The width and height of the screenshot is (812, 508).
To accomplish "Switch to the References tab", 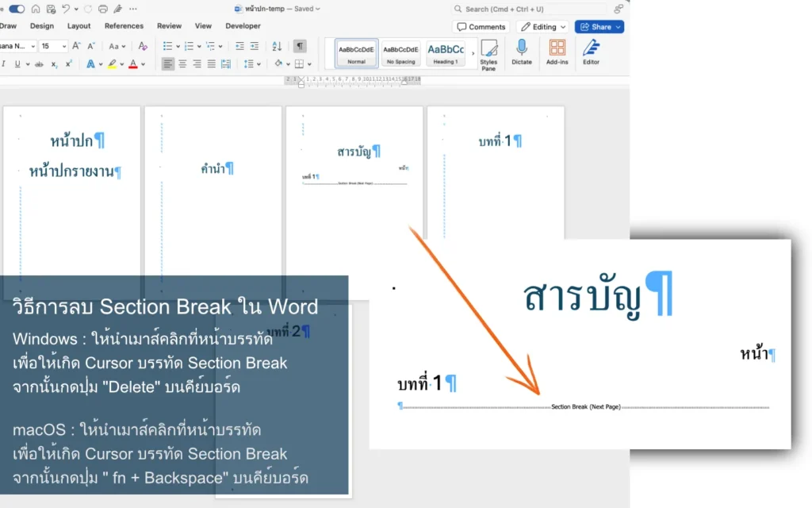I will pos(124,26).
